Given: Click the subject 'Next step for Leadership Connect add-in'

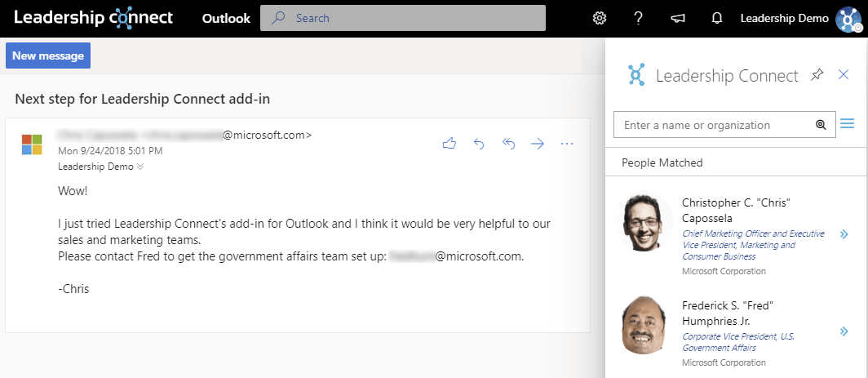Looking at the screenshot, I should [x=142, y=100].
